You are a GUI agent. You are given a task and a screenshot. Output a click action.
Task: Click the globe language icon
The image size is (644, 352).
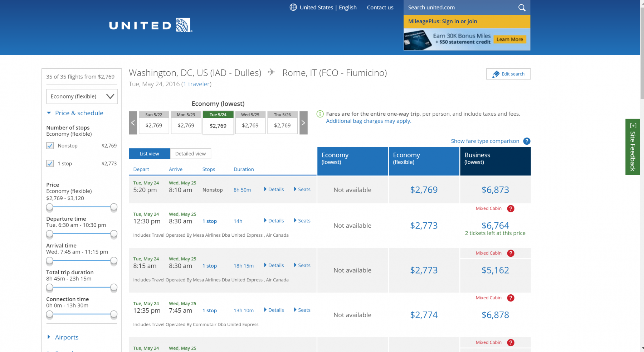(x=293, y=7)
